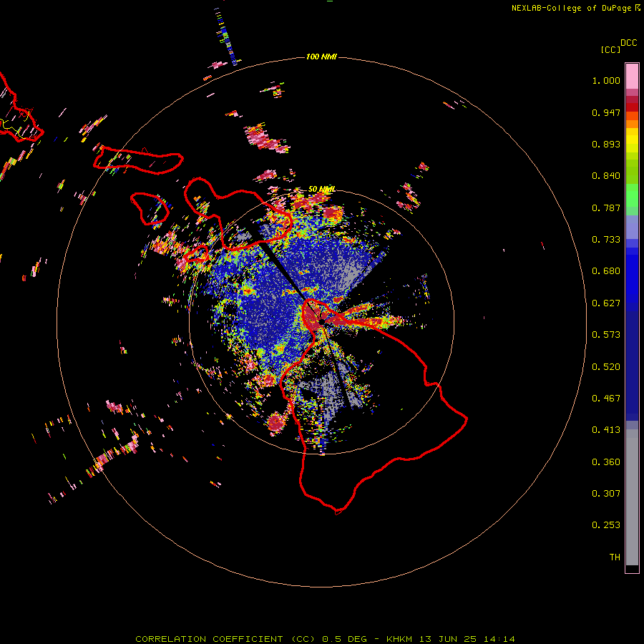
Task: Click the 0.947 legend value
Action: [x=606, y=112]
